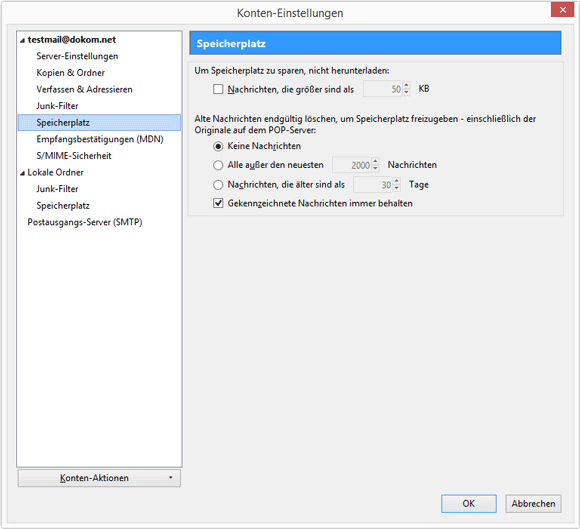
Task: Select Postausgangs-Server (SMTP) entry
Action: tap(85, 222)
